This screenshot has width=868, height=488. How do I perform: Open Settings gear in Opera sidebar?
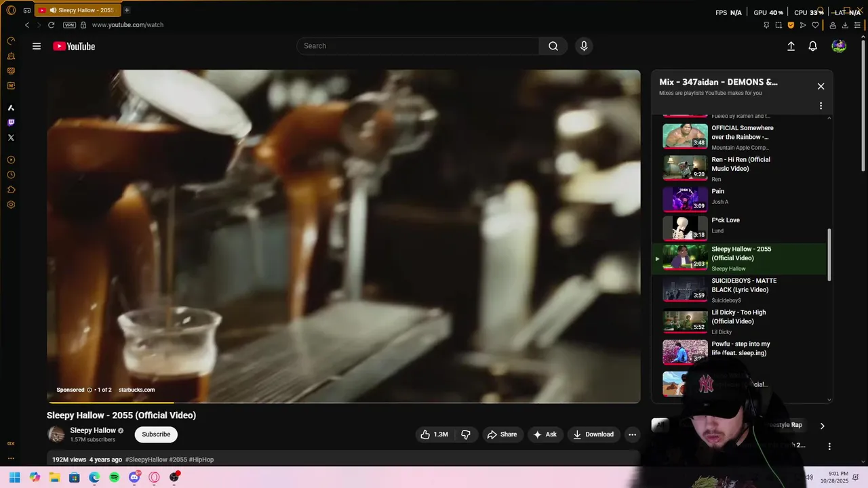11,205
